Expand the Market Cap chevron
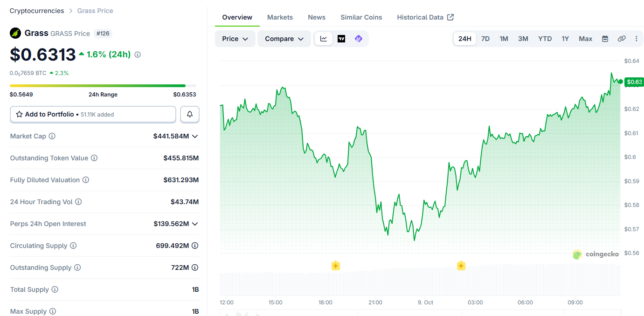This screenshot has height=316, width=644. pyautogui.click(x=195, y=136)
